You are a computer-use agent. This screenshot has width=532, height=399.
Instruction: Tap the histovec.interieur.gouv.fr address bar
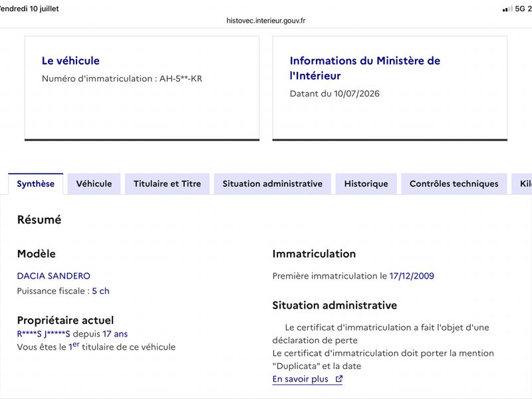(x=266, y=21)
